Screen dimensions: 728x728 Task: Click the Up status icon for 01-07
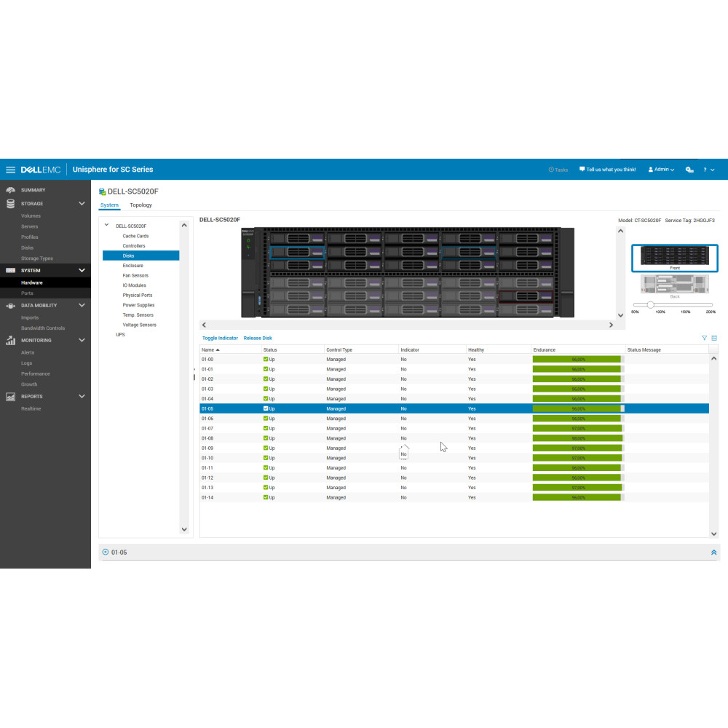(x=266, y=428)
